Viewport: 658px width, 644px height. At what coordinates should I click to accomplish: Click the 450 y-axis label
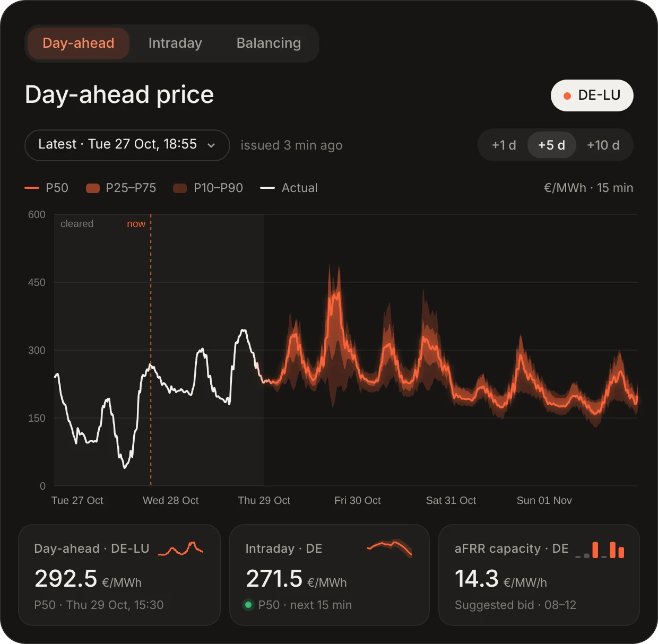coord(37,282)
